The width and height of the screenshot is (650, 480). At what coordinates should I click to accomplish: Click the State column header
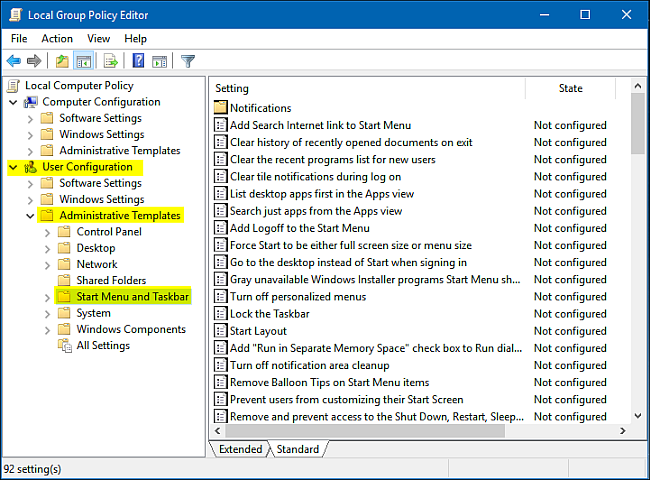point(570,88)
